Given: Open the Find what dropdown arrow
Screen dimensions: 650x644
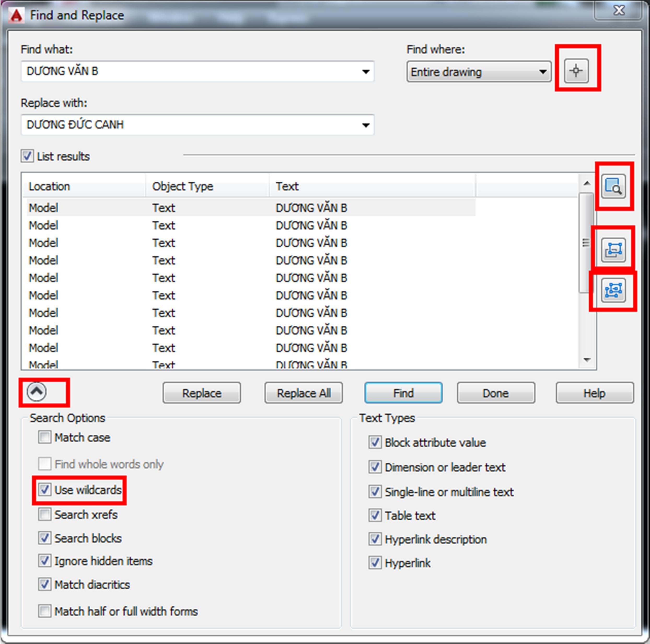Looking at the screenshot, I should coord(366,72).
